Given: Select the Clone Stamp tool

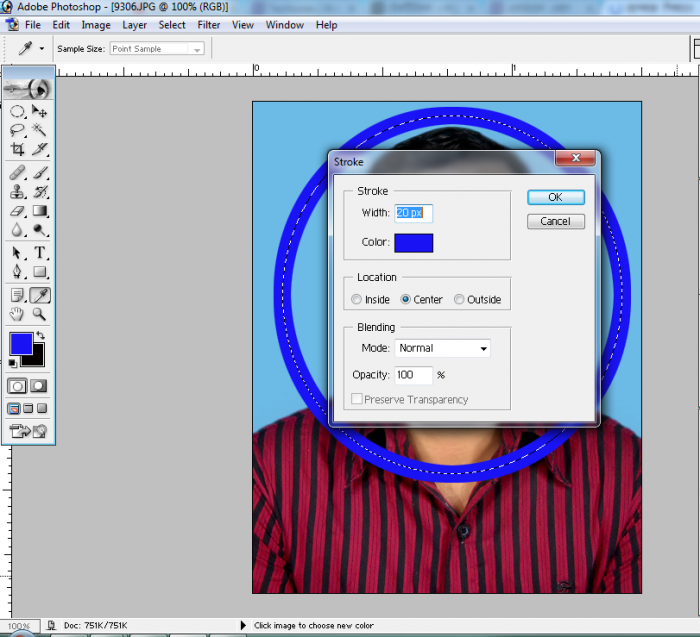Looking at the screenshot, I should [18, 191].
